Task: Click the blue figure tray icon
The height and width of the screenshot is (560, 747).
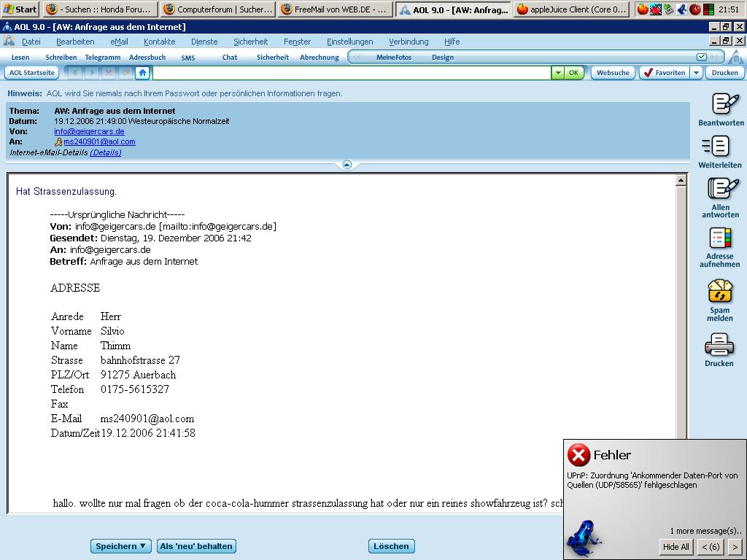Action: [682, 9]
